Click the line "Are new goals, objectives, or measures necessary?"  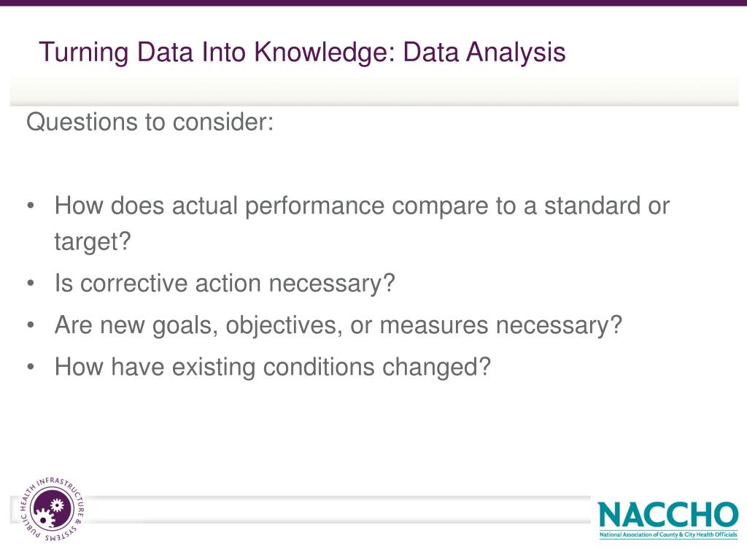[x=338, y=325]
